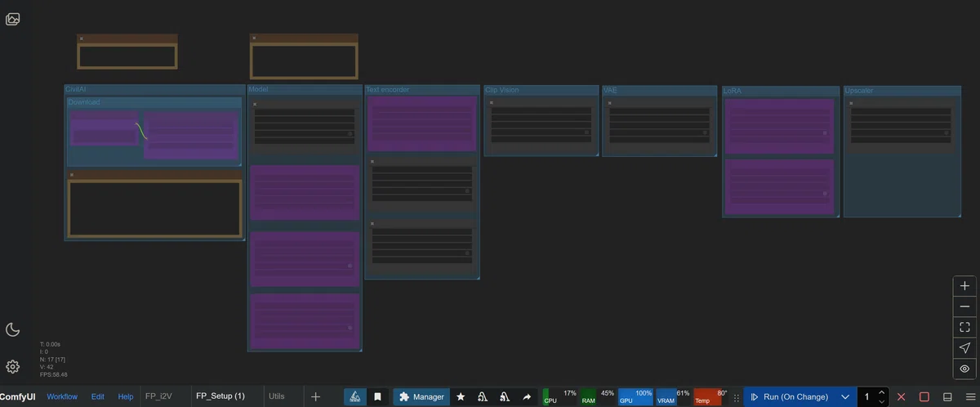Click the Temp monitor indicator
980x407 pixels.
click(x=711, y=396)
